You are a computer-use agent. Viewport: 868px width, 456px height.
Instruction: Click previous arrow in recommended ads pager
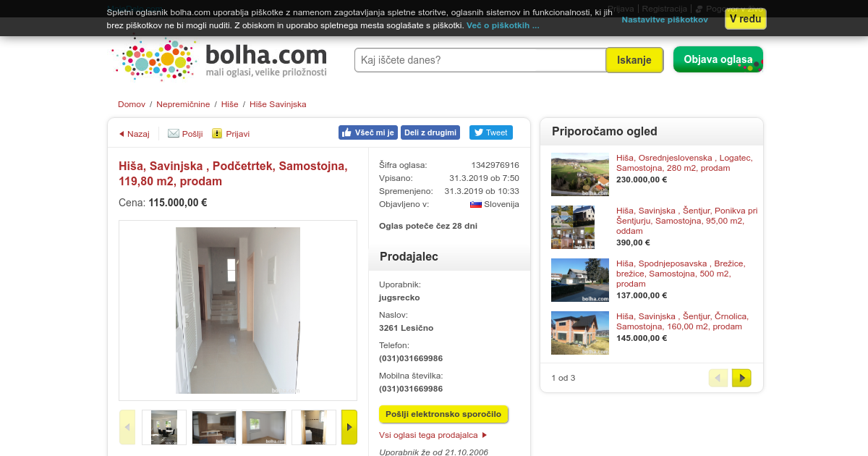(718, 378)
